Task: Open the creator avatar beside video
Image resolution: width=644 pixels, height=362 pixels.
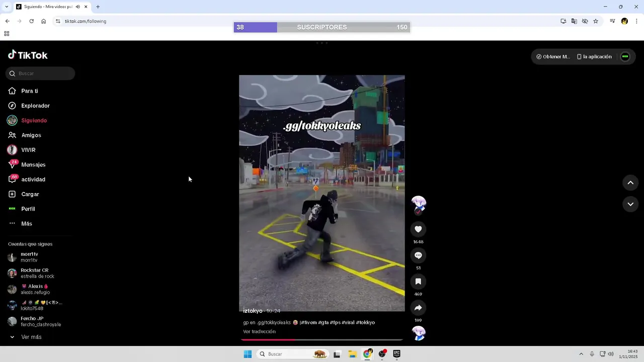Action: click(419, 204)
